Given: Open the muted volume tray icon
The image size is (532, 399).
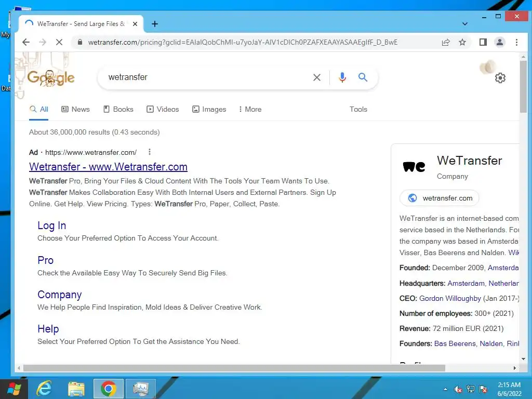Looking at the screenshot, I should click(458, 389).
